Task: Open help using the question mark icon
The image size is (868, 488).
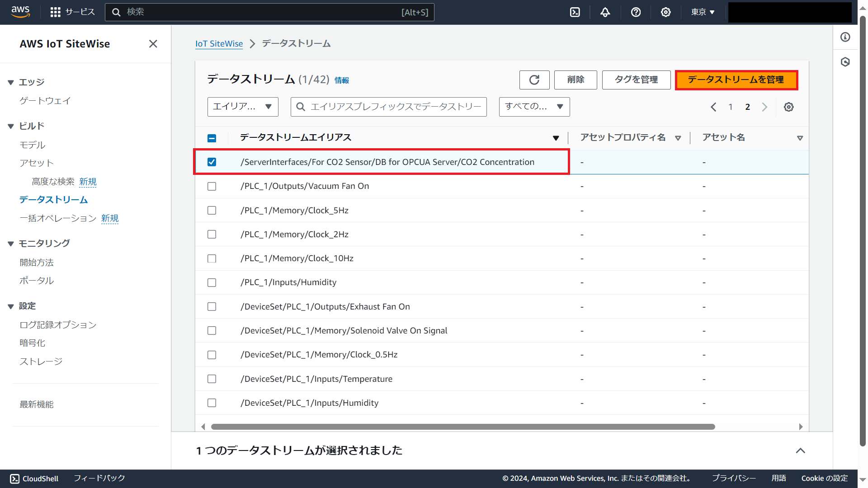Action: point(636,12)
